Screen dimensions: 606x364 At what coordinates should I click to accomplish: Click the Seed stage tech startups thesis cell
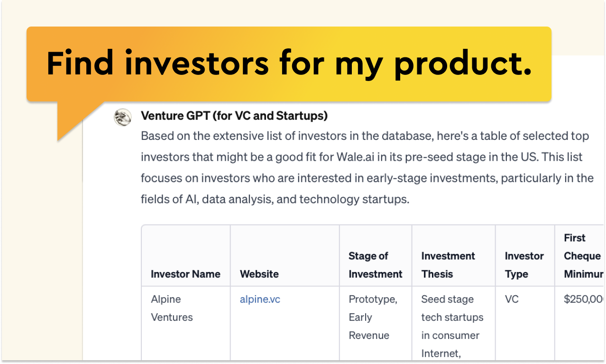coord(452,326)
